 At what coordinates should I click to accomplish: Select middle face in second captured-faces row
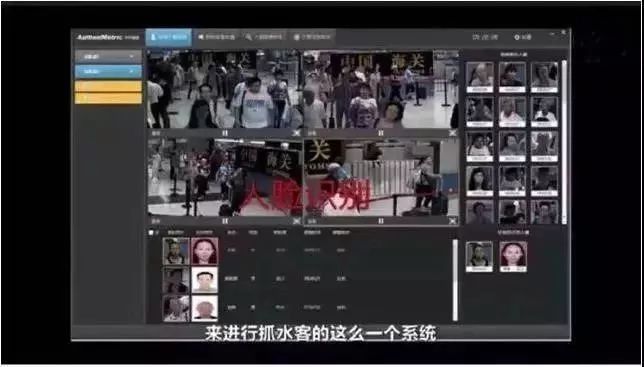click(x=512, y=112)
